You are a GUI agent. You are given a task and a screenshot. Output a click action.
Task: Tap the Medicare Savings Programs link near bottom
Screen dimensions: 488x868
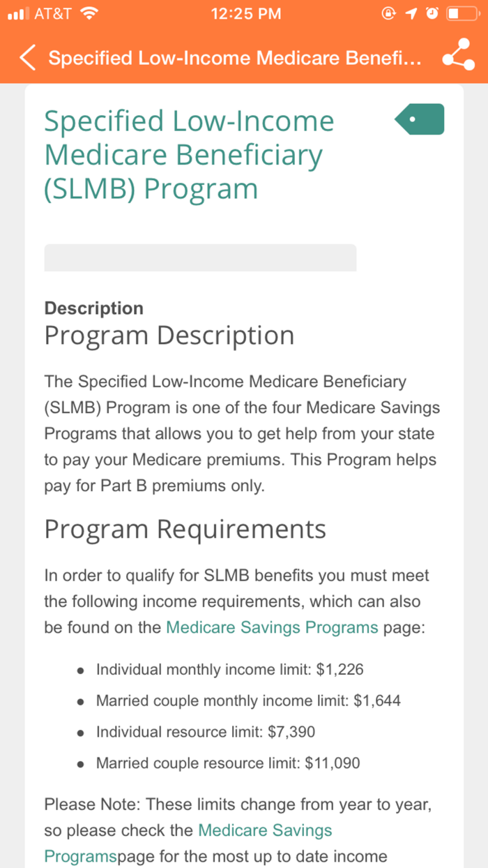pyautogui.click(x=265, y=830)
